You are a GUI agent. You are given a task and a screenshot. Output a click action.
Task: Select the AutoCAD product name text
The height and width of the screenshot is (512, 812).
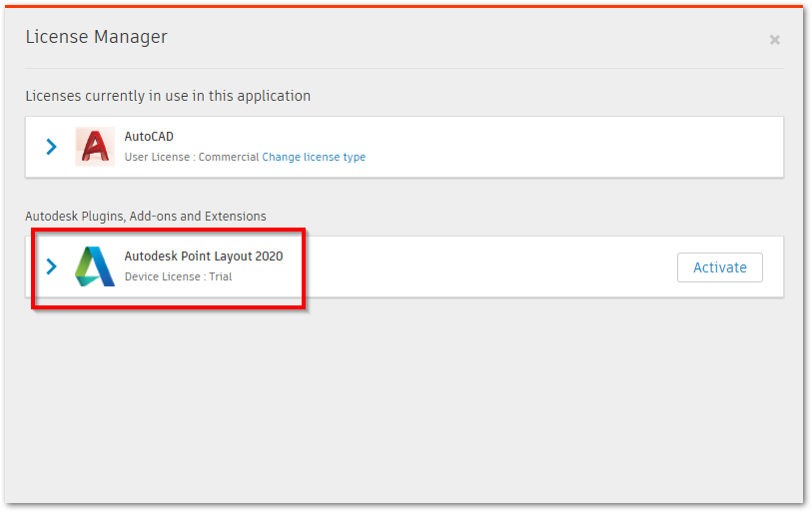149,136
